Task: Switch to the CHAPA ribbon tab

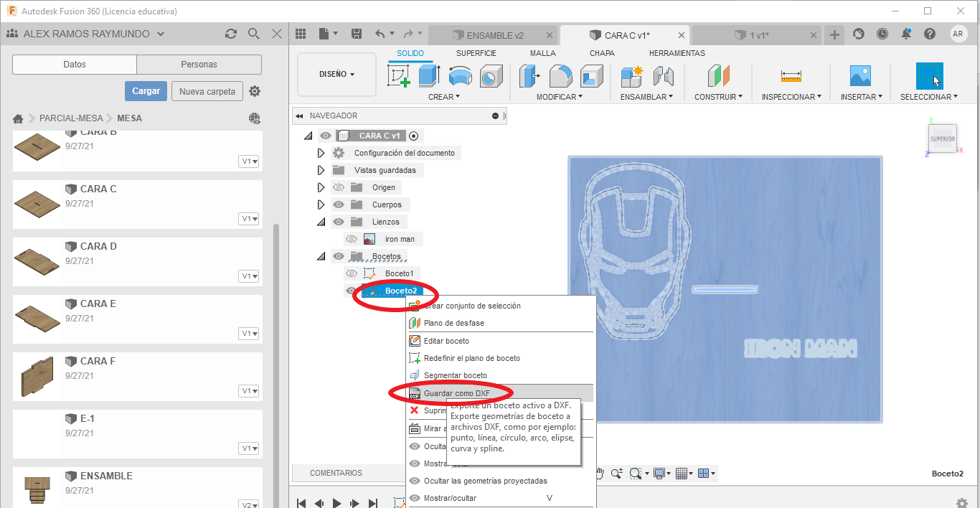Action: coord(602,53)
